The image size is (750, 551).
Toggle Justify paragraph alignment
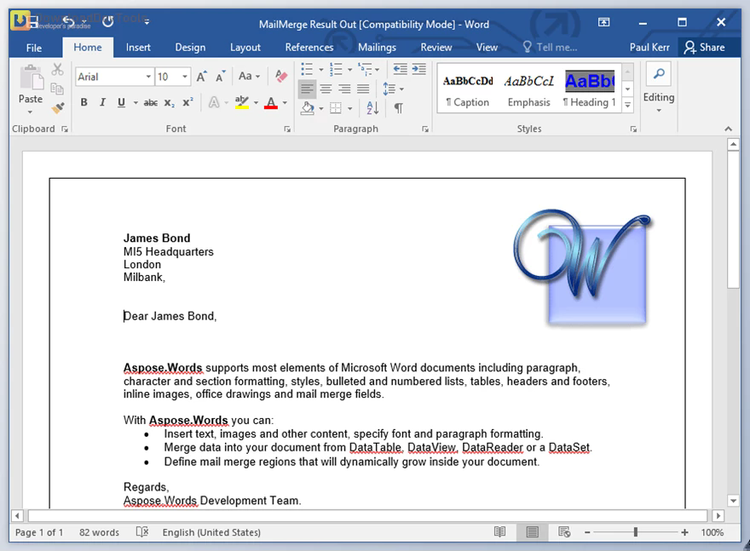click(363, 89)
